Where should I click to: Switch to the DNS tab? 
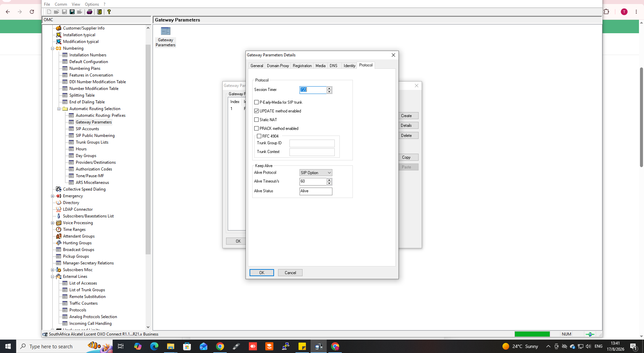333,66
